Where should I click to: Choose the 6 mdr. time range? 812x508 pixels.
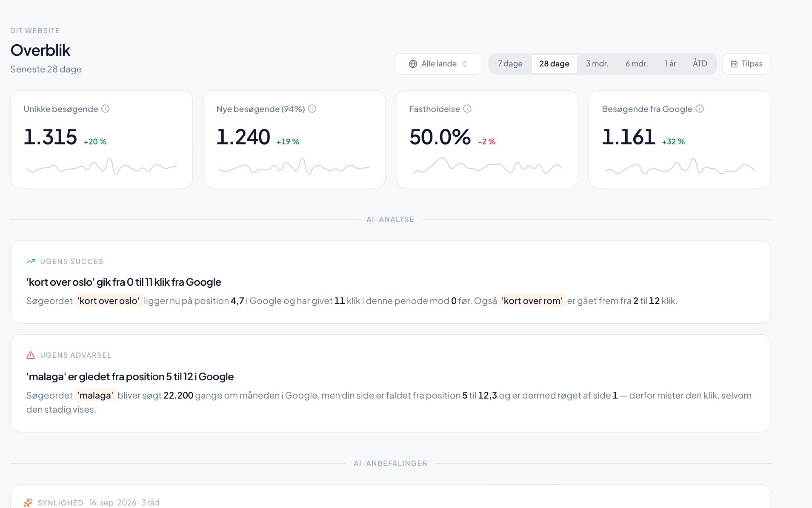click(x=637, y=64)
